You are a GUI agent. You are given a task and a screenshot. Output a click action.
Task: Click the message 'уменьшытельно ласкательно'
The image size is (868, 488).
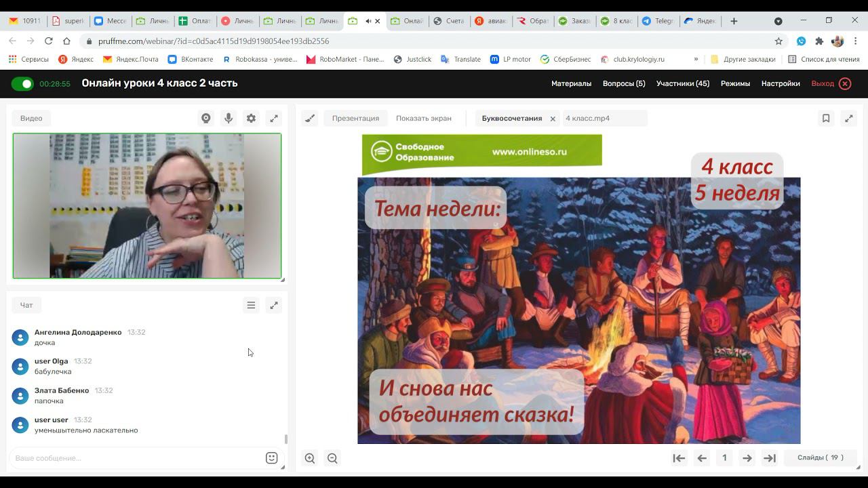(86, 430)
